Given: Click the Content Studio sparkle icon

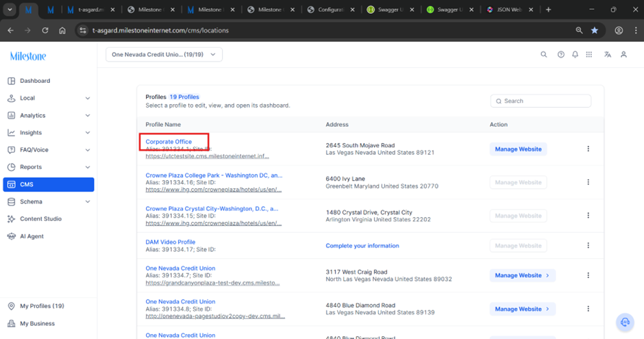Looking at the screenshot, I should (x=12, y=218).
